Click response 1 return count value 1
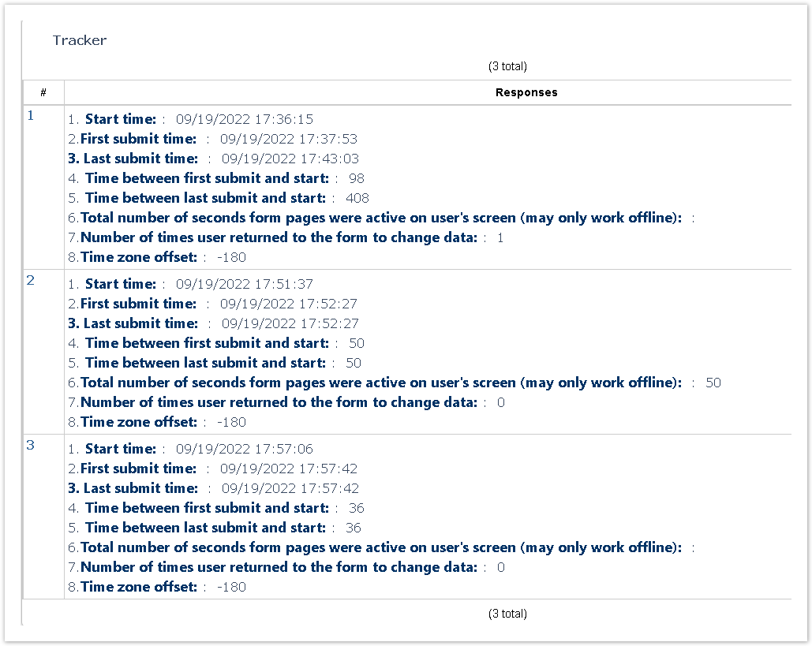Viewport: 812px width, 646px height. coord(500,237)
